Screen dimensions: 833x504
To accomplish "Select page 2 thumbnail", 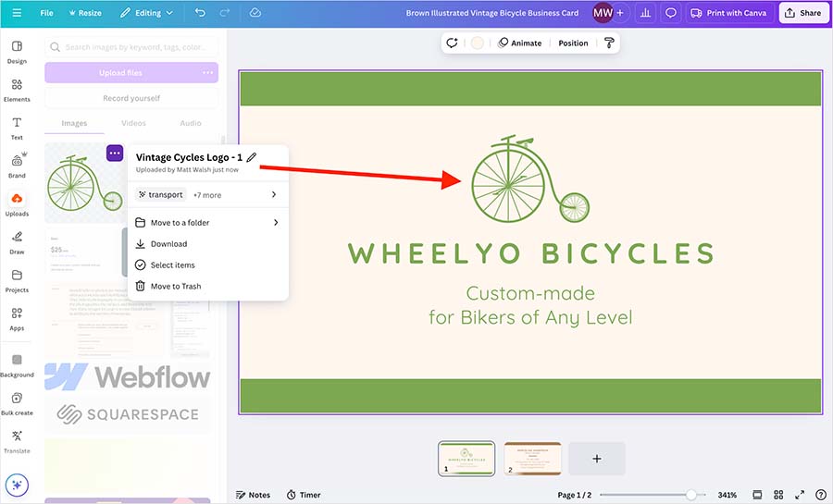I will (532, 459).
